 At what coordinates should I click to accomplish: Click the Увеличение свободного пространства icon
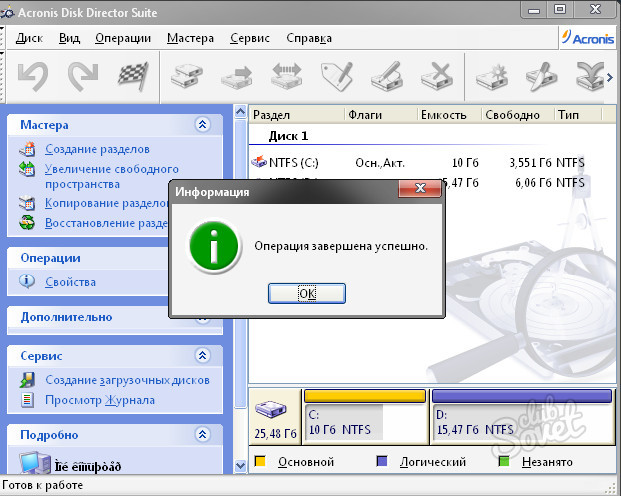click(x=27, y=169)
